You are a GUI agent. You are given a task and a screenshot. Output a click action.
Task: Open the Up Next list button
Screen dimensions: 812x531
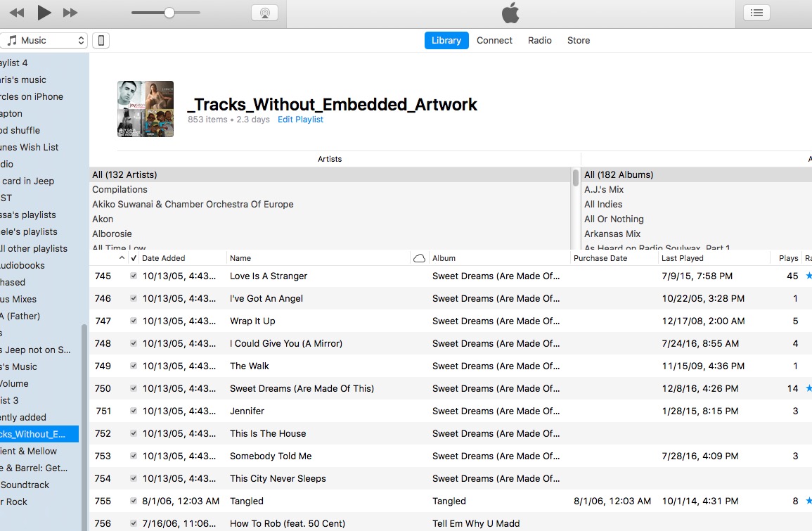point(756,13)
